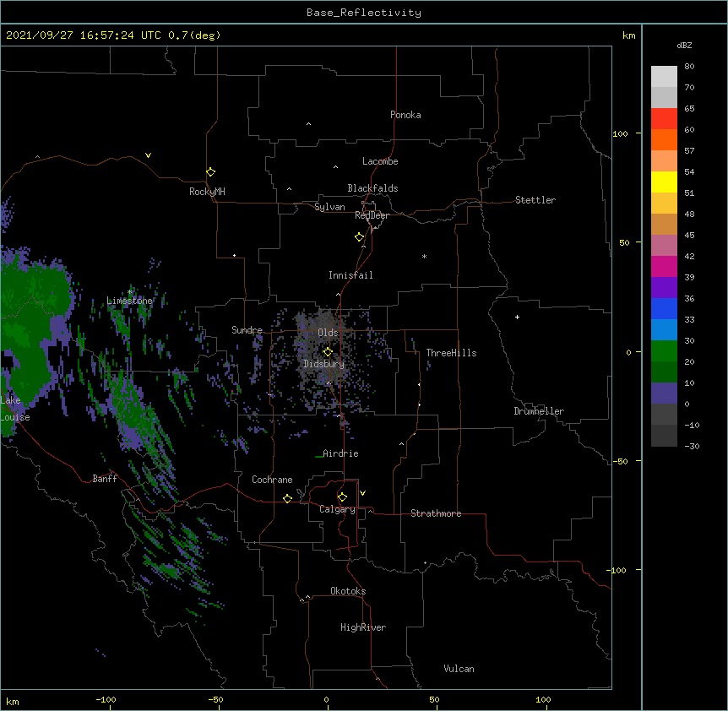The width and height of the screenshot is (728, 711).
Task: Click the Vulcan label
Action: [x=459, y=669]
